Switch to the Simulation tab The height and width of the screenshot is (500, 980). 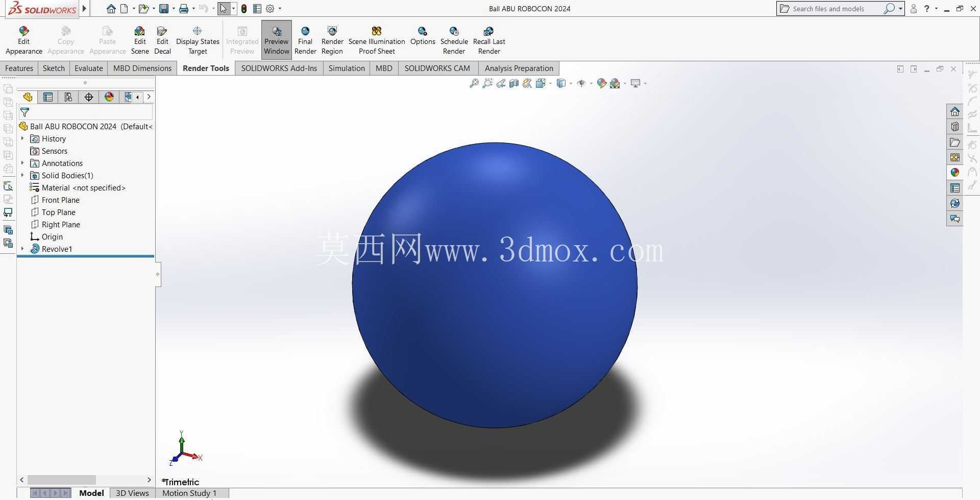[x=347, y=68]
